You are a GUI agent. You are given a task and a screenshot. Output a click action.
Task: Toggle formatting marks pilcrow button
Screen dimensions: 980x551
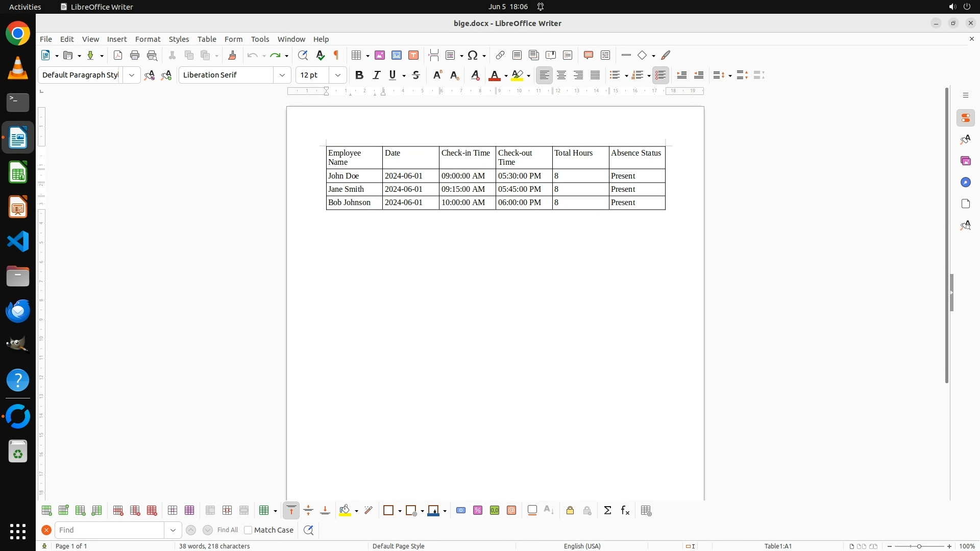(x=336, y=55)
